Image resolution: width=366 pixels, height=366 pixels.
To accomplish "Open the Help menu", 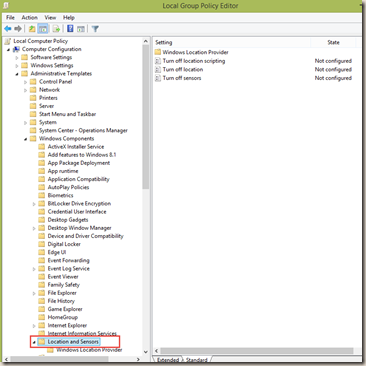I will pos(69,18).
